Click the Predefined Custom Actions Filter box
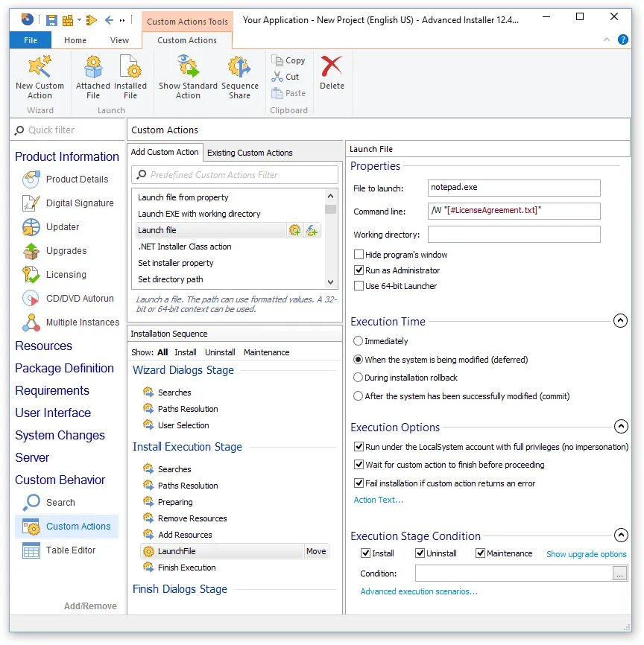 pos(235,175)
